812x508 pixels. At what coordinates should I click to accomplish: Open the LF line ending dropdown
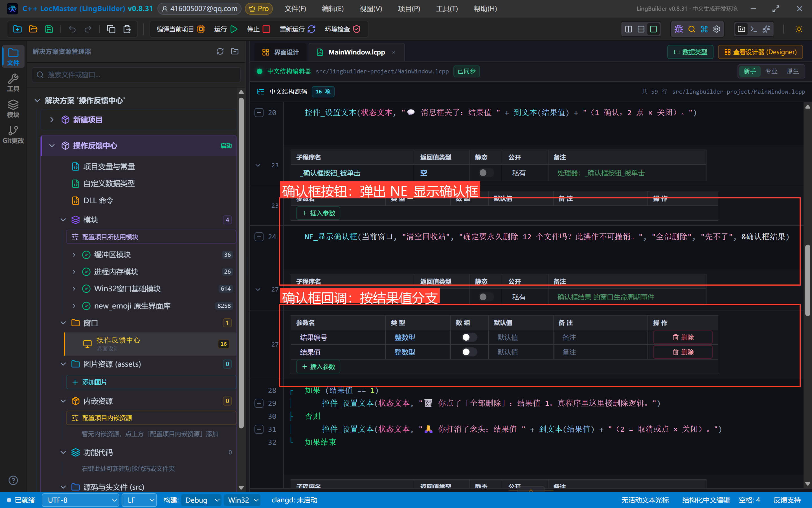point(139,500)
